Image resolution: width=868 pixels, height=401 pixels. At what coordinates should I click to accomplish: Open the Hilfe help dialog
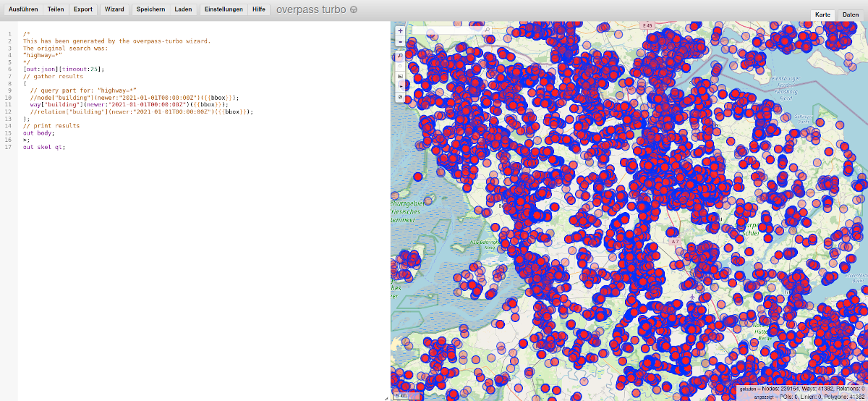pos(259,10)
